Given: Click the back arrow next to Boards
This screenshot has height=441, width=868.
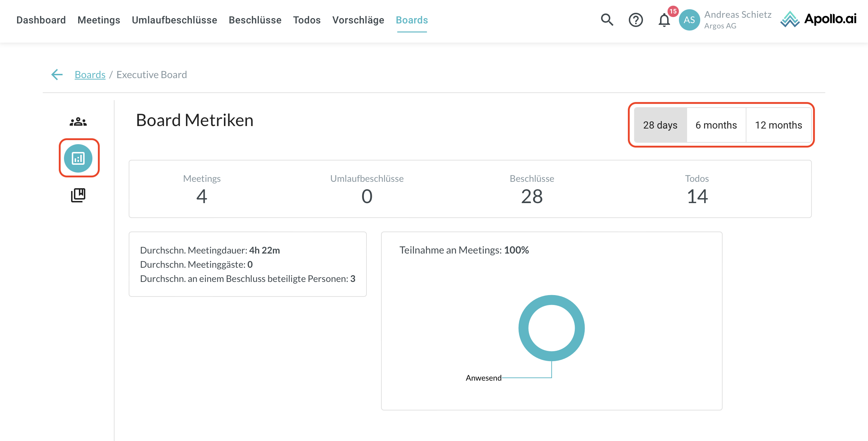Looking at the screenshot, I should pyautogui.click(x=57, y=75).
